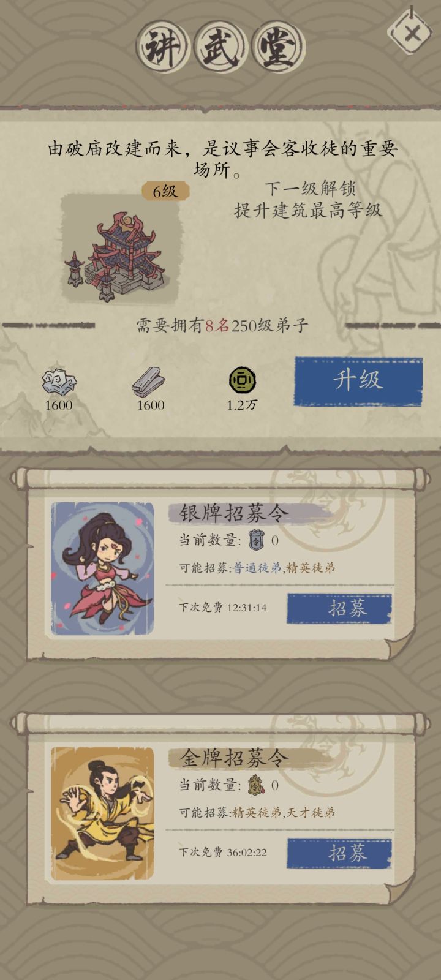Tap the 需要拥有8名250级弟子 requirement text
Image resolution: width=441 pixels, height=980 pixels.
222,325
